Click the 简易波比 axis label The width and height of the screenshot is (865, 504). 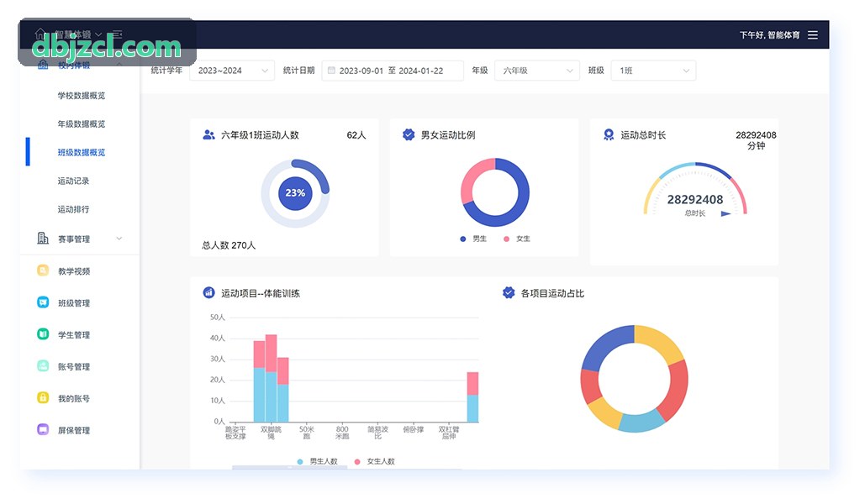click(x=378, y=433)
